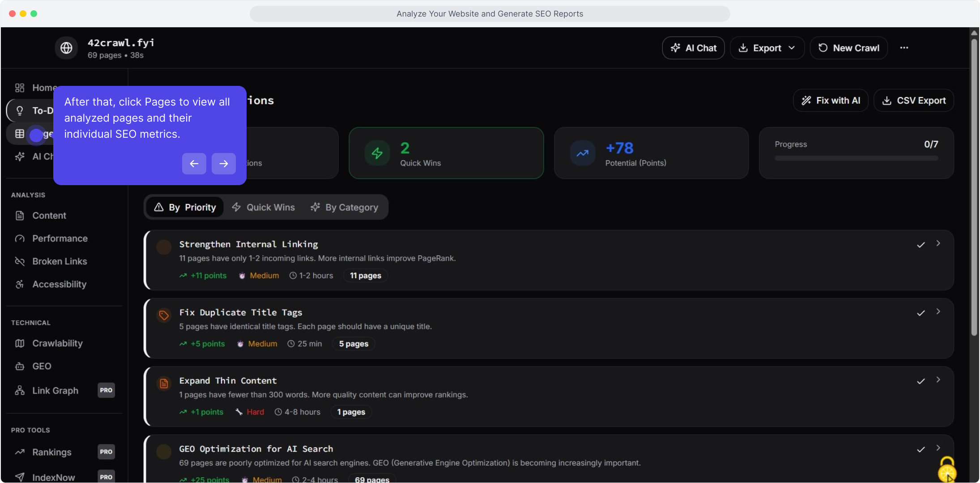Viewport: 980px width, 483px height.
Task: Click the Broken Links sidebar icon
Action: coord(20,261)
